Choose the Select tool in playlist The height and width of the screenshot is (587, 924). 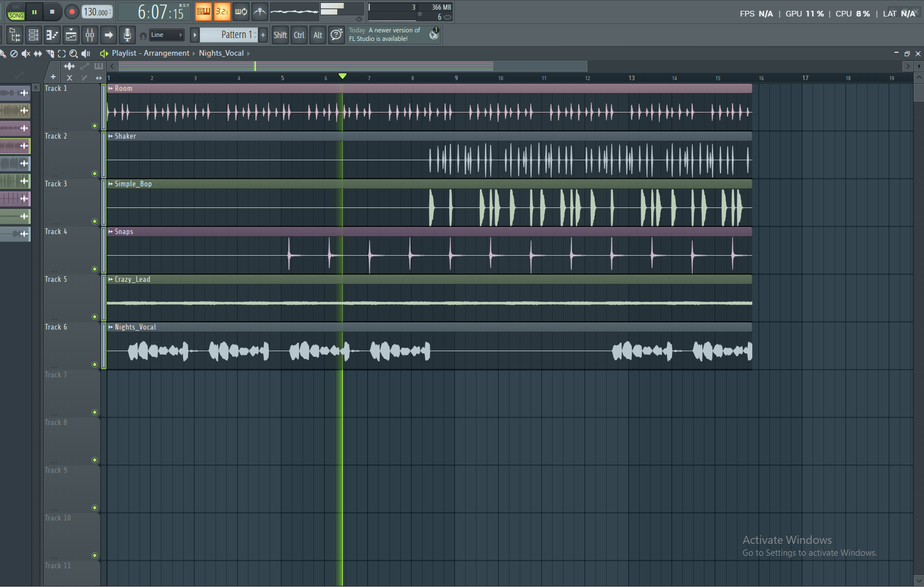point(61,53)
